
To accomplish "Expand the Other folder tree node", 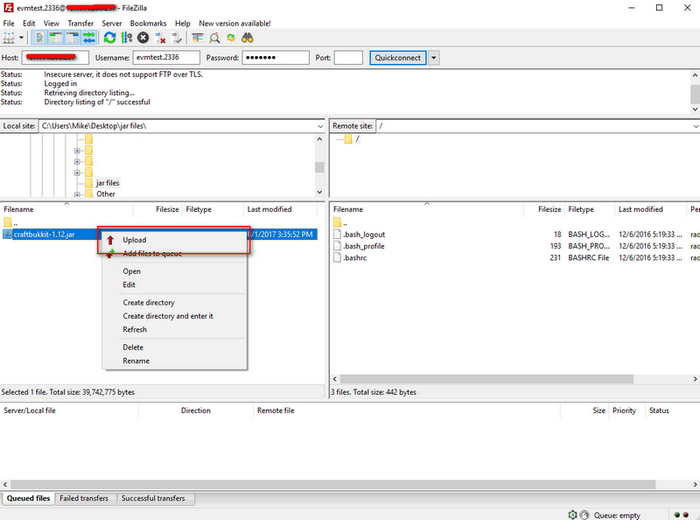I will pos(77,194).
